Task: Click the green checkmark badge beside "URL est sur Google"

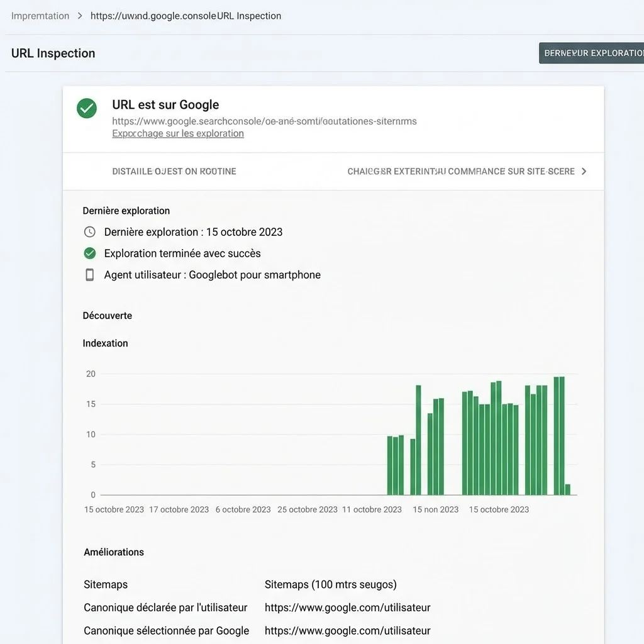Action: (x=87, y=108)
